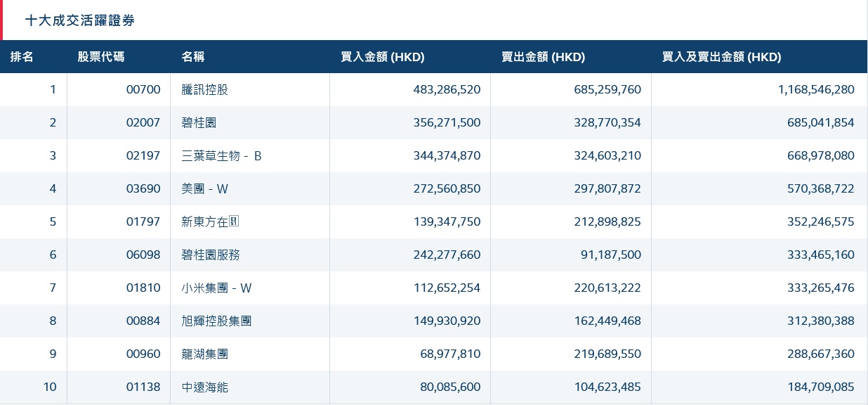This screenshot has height=405, width=868.
Task: Click rank number 6 in 碧桂園服務 row
Action: click(x=53, y=255)
